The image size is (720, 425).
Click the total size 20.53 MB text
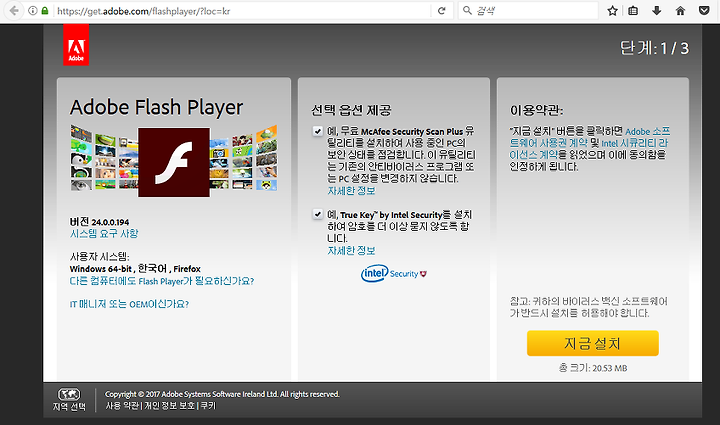pyautogui.click(x=593, y=368)
